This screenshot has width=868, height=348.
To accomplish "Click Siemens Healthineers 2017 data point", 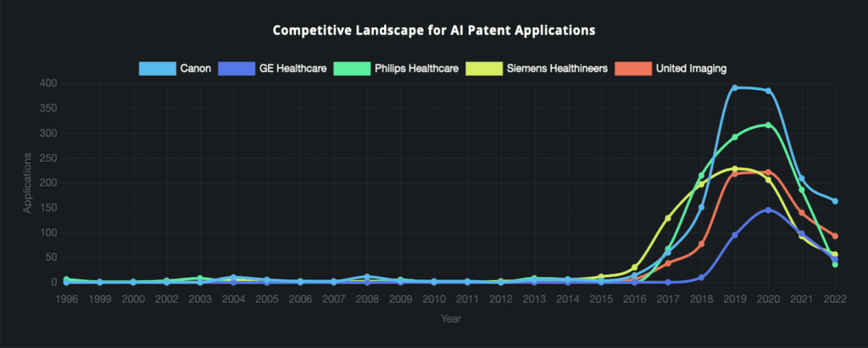I will tap(668, 218).
